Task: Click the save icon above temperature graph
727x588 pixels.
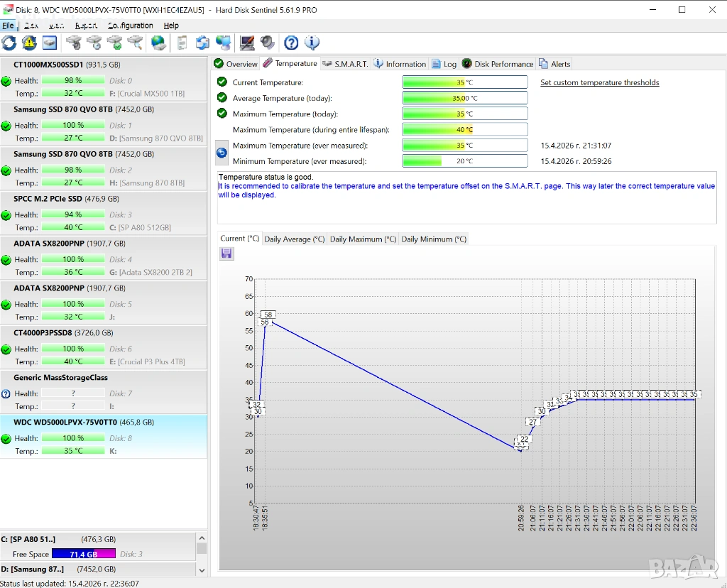Action: tap(227, 254)
